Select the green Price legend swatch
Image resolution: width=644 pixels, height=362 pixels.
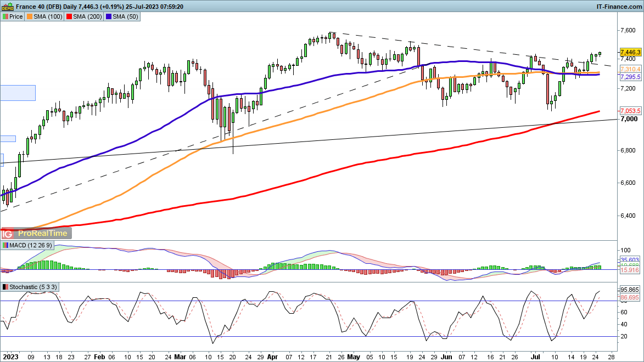coord(5,16)
